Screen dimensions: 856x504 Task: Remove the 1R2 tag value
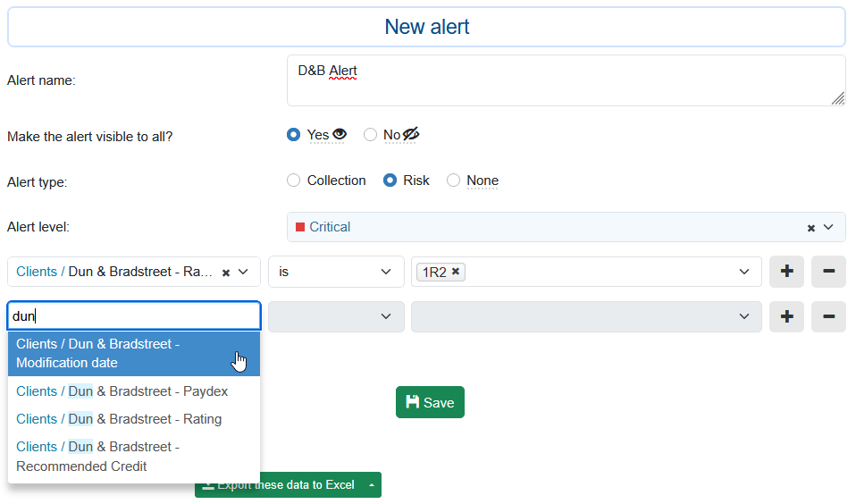tap(456, 272)
